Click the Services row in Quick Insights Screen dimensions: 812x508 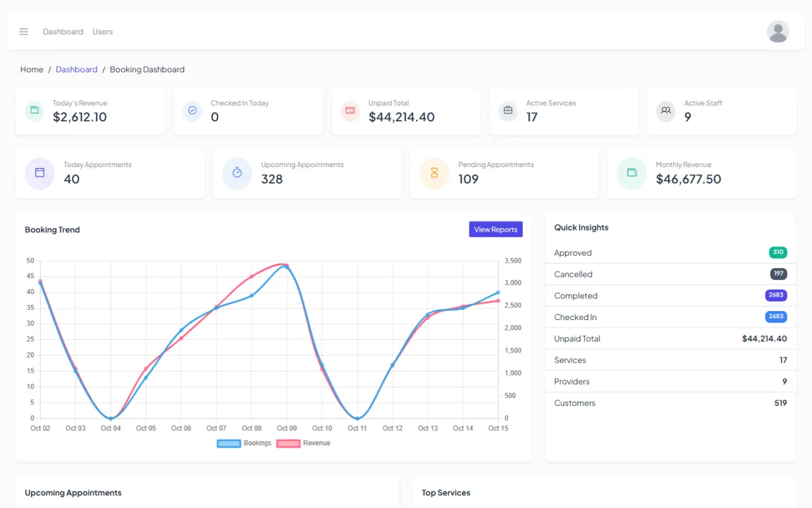(671, 360)
